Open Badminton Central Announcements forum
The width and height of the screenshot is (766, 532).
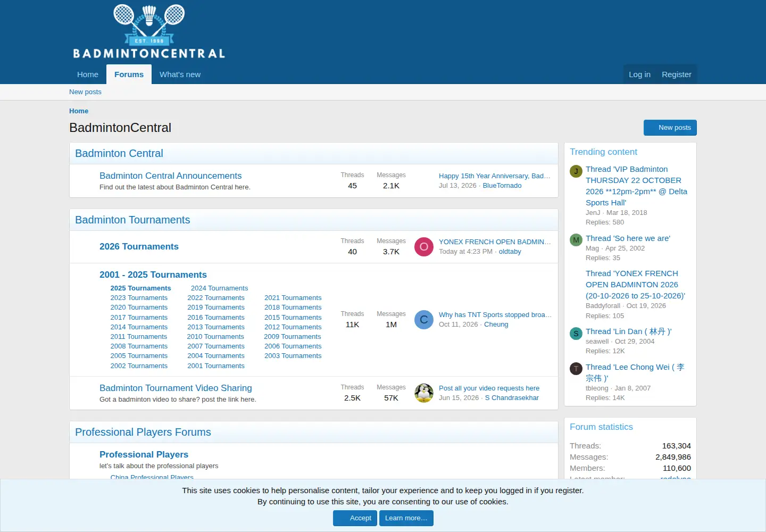170,176
